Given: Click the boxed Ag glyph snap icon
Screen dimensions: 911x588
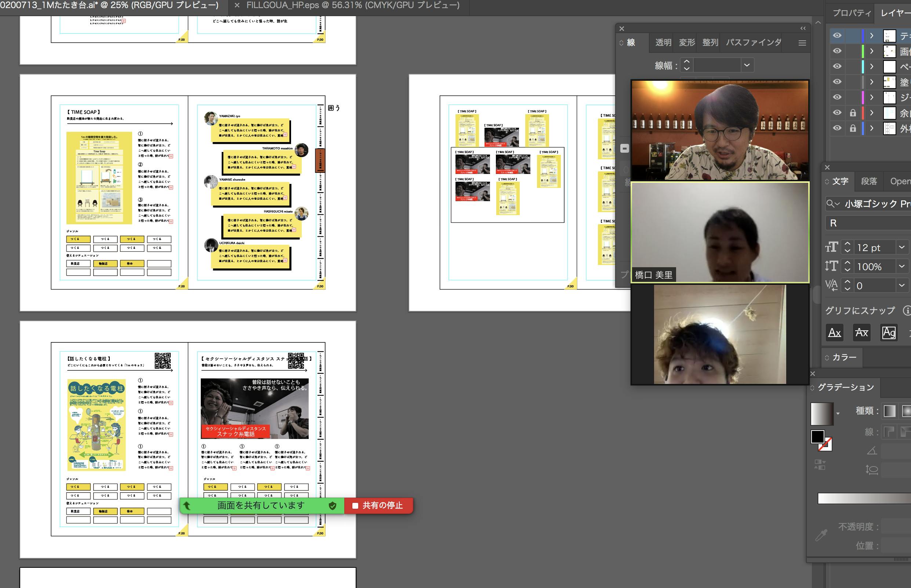Looking at the screenshot, I should 889,333.
